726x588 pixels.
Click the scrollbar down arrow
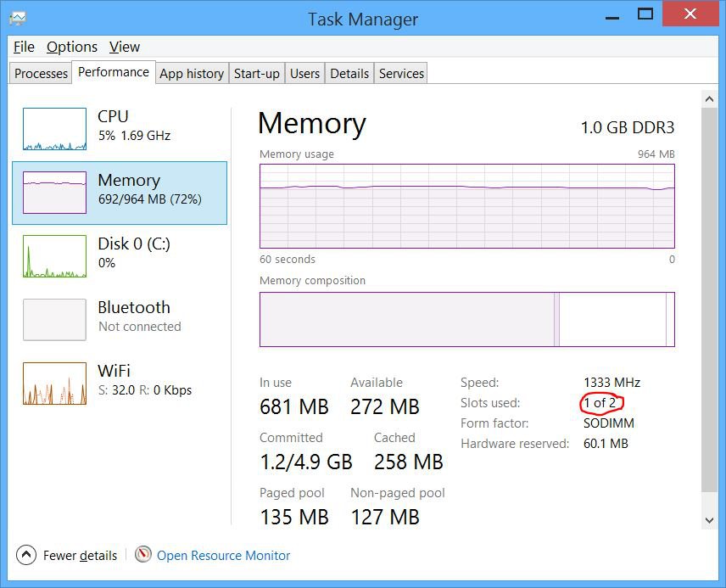point(711,519)
